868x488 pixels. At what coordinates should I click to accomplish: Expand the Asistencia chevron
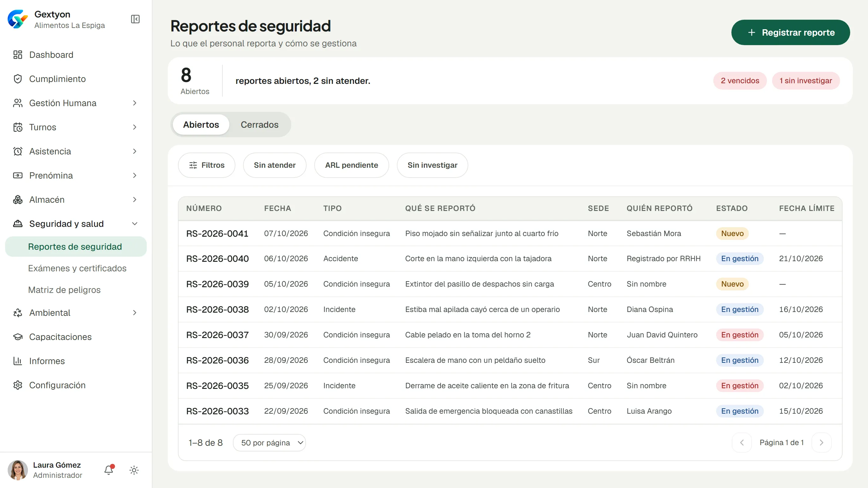[x=134, y=151]
